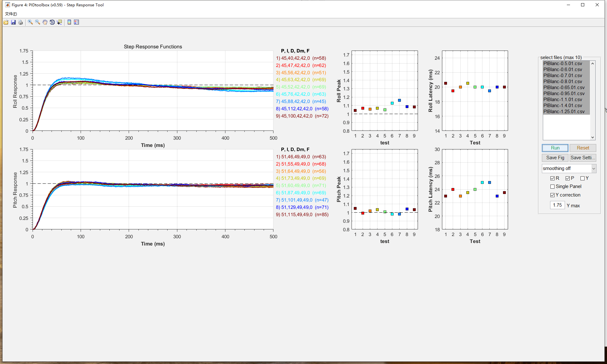Select PIBlanc-1.1.01.csv in file list
This screenshot has height=364, width=607.
(566, 100)
